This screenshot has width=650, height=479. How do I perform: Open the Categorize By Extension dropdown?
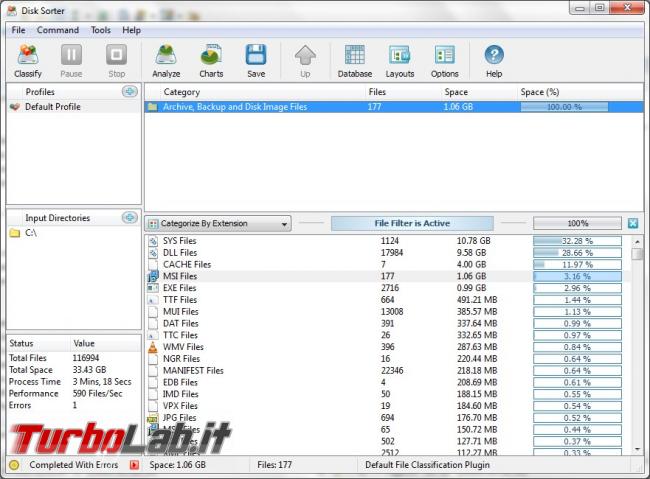pyautogui.click(x=218, y=224)
